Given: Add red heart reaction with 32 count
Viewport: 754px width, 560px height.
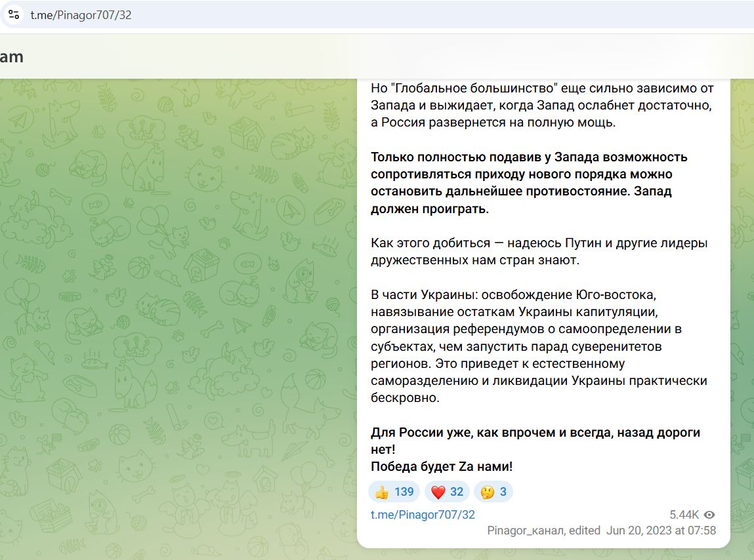Looking at the screenshot, I should [447, 492].
